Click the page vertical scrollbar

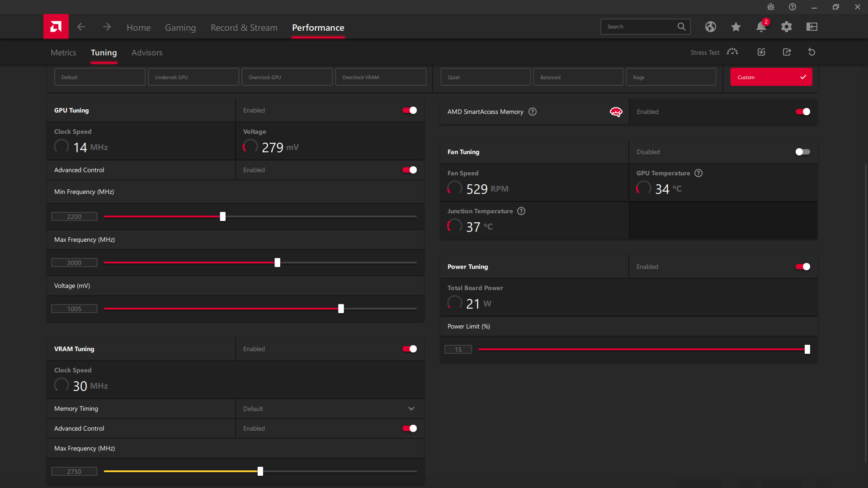(x=866, y=312)
